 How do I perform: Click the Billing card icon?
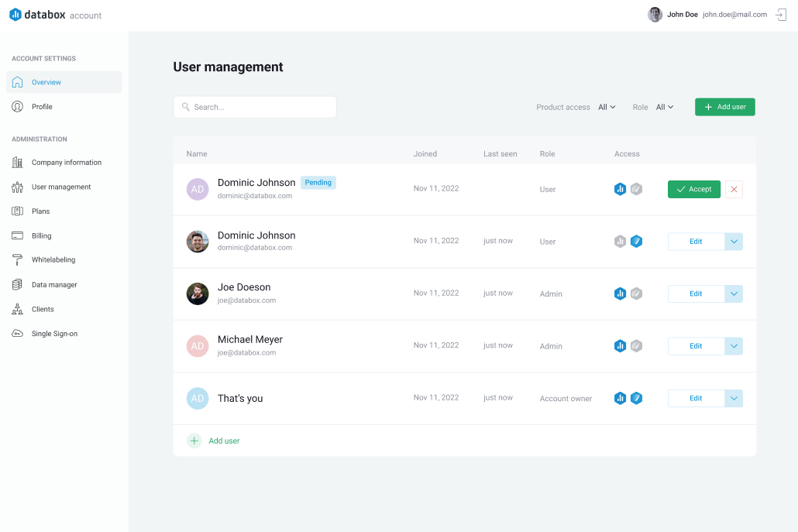[17, 235]
